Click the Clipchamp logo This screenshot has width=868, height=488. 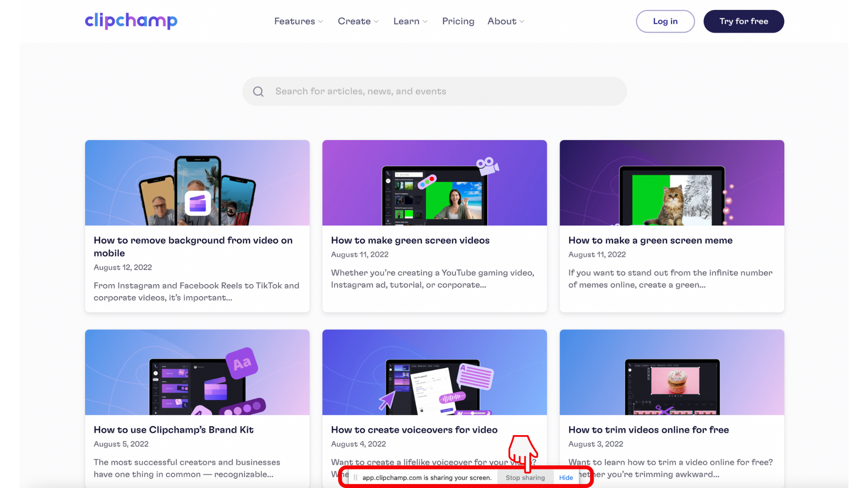[x=131, y=21]
